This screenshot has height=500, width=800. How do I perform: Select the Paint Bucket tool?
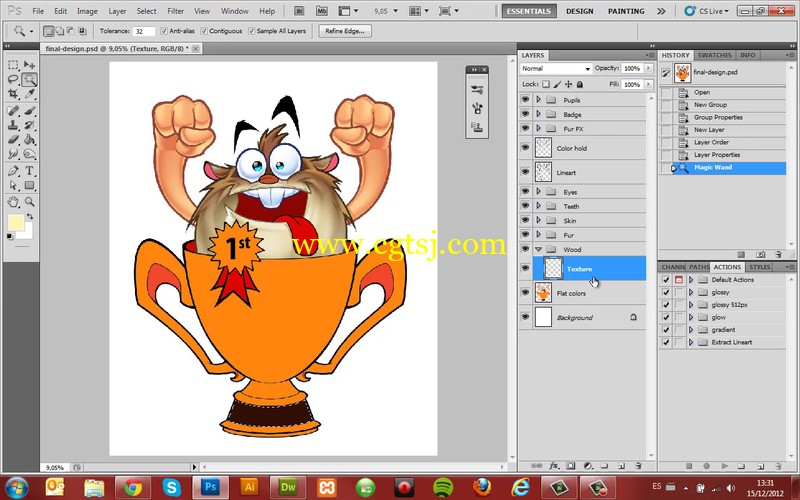tap(29, 139)
